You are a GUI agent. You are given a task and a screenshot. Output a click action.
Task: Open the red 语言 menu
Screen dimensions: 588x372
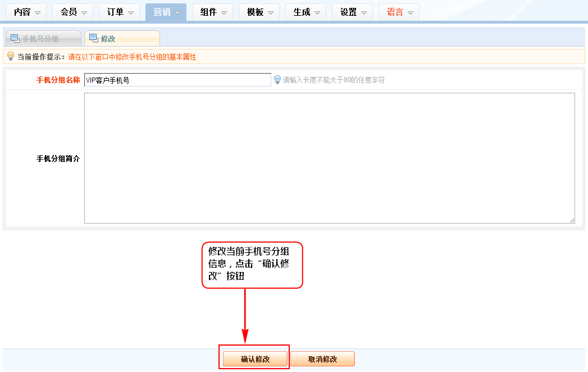click(399, 12)
